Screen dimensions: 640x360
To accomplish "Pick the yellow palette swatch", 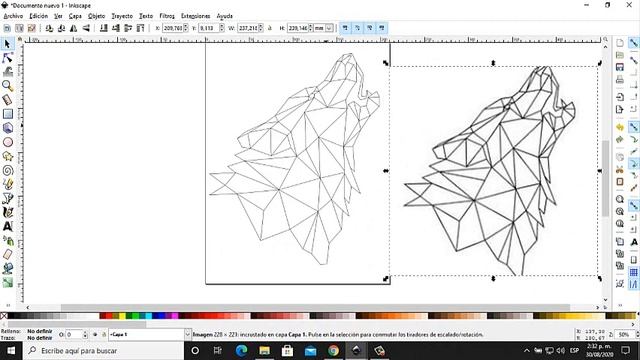I will [122, 316].
